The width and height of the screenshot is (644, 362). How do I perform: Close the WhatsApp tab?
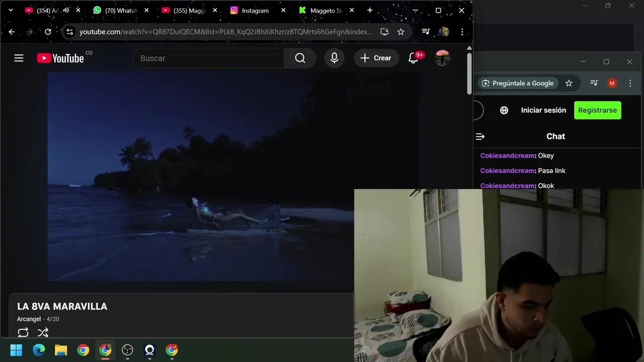tap(146, 10)
